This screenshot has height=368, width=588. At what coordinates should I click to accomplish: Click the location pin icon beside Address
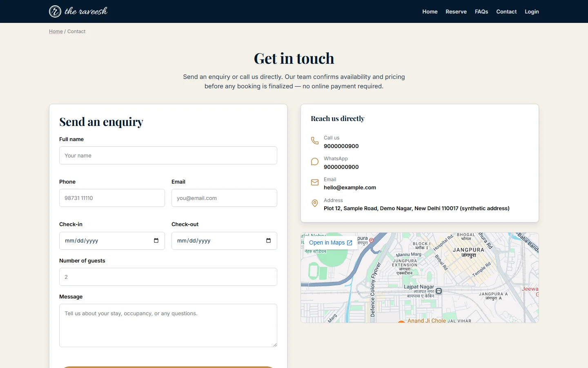coord(315,203)
